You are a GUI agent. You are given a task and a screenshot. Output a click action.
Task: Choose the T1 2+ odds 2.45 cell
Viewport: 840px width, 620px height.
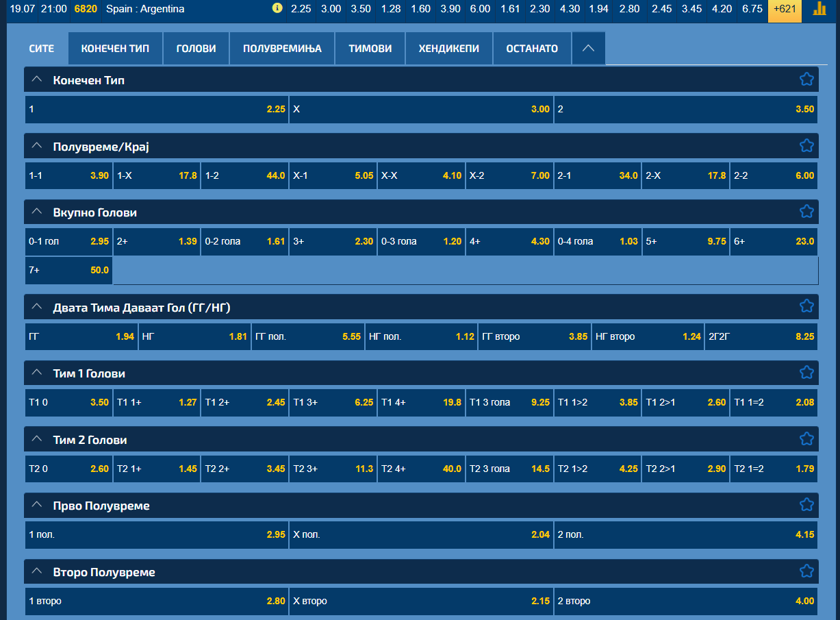click(245, 402)
